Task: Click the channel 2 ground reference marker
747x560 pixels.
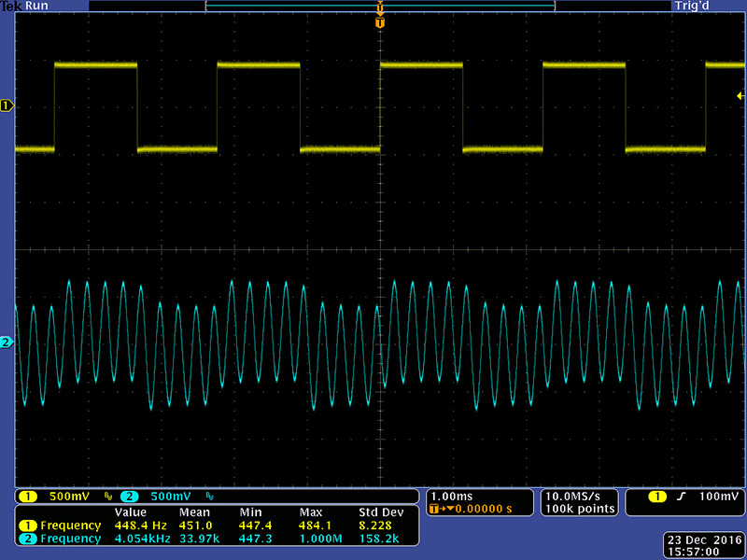Action: click(7, 343)
